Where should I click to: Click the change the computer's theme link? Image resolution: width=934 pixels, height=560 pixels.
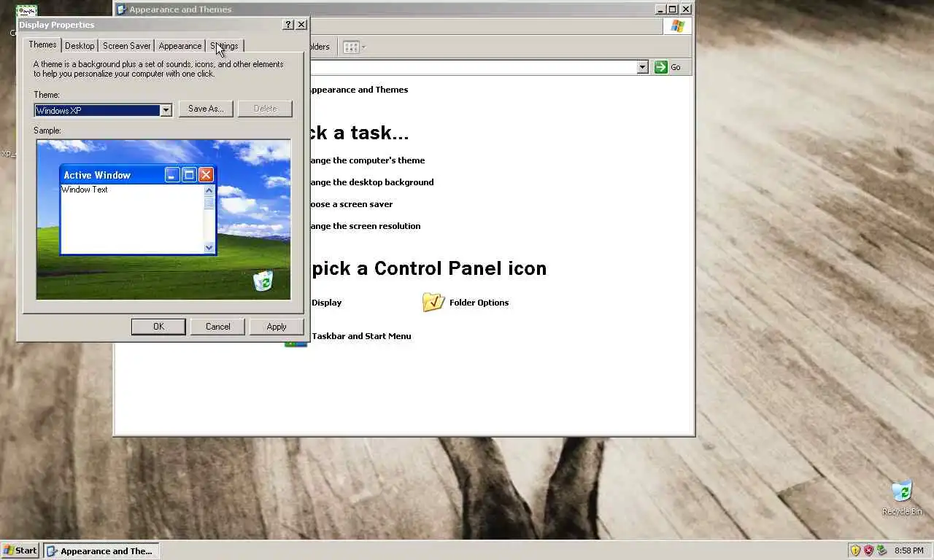click(367, 160)
